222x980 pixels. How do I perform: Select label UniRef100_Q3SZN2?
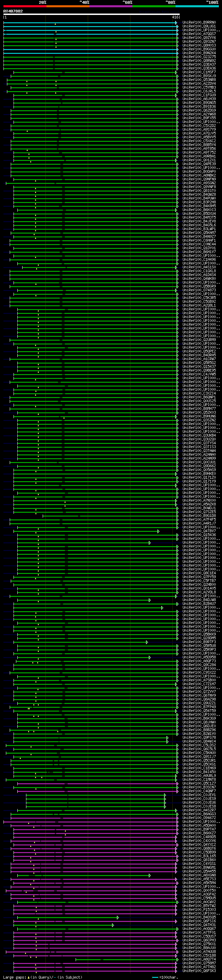point(199,420)
